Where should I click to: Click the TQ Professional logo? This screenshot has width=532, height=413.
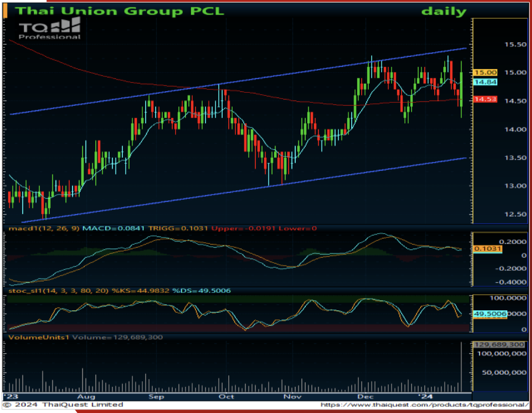pos(49,29)
